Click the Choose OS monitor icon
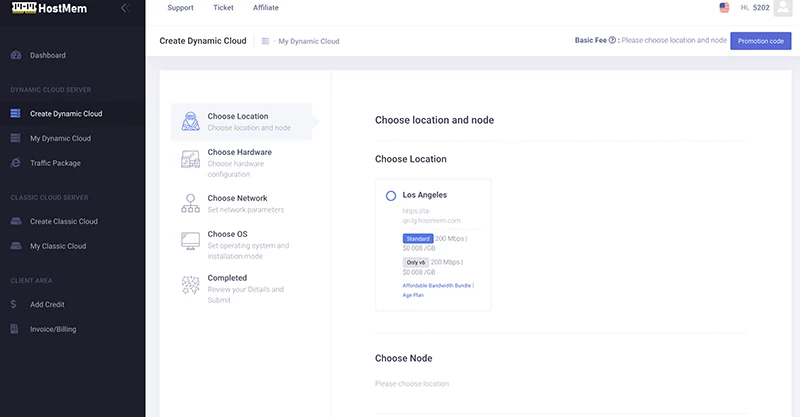 [x=190, y=240]
